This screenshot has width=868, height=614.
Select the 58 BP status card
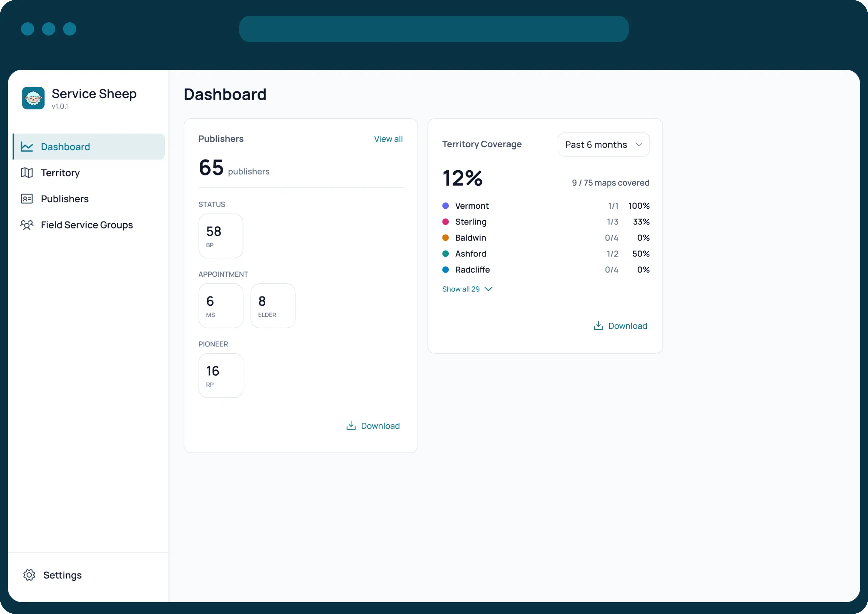pyautogui.click(x=221, y=236)
